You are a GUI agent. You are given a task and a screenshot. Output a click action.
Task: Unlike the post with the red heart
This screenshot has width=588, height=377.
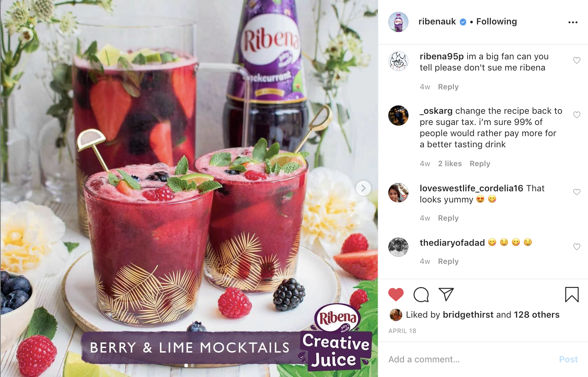(396, 295)
